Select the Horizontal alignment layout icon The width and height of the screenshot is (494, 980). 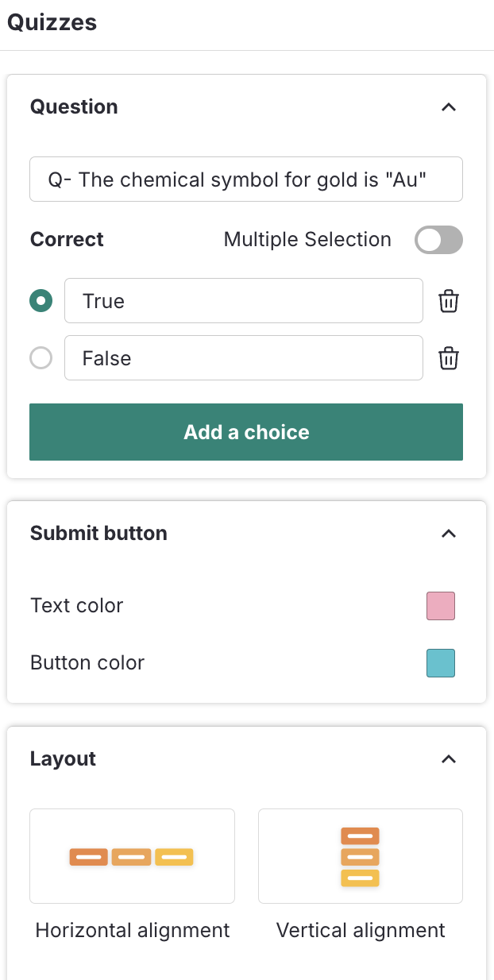point(132,856)
